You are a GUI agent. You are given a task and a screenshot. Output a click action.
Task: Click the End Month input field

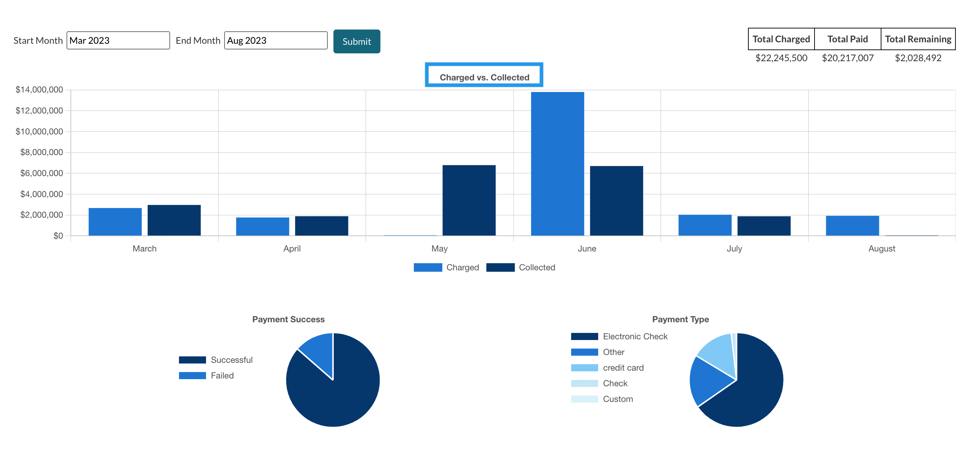275,40
